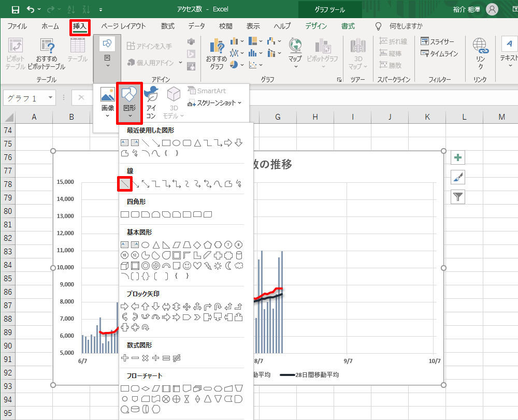
Task: Open the 校閲 tab
Action: click(x=226, y=26)
